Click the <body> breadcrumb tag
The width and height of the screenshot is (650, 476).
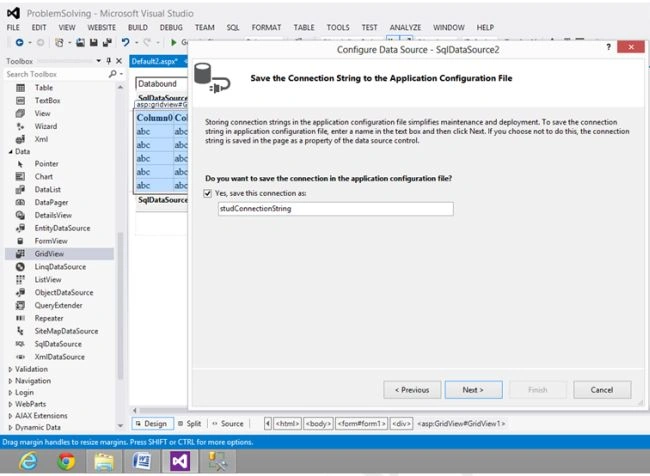tap(318, 424)
